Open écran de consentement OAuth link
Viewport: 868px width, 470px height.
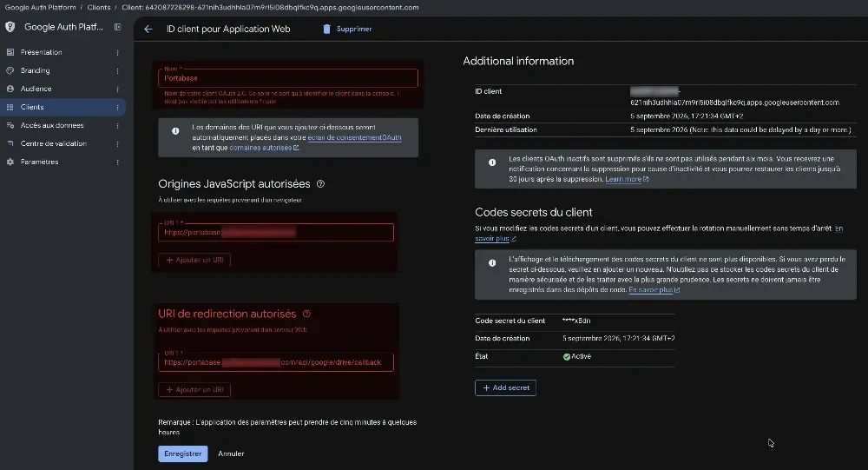click(354, 137)
